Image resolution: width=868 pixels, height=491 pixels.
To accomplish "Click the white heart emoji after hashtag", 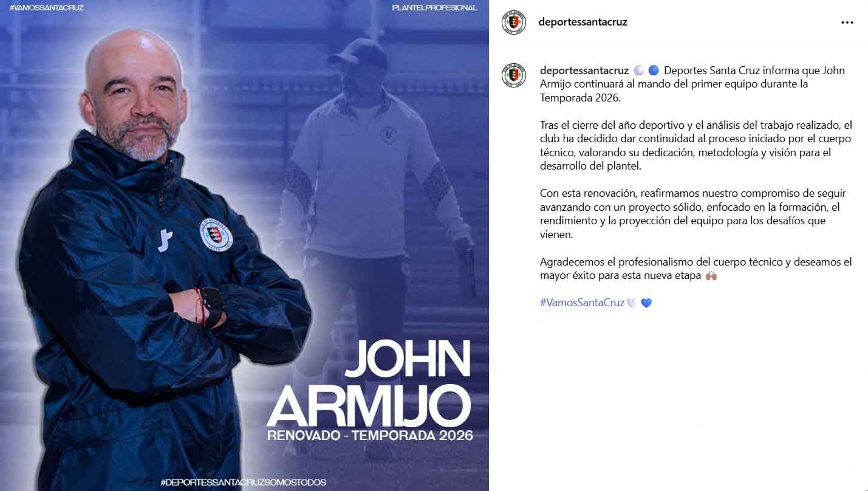I will tap(632, 303).
